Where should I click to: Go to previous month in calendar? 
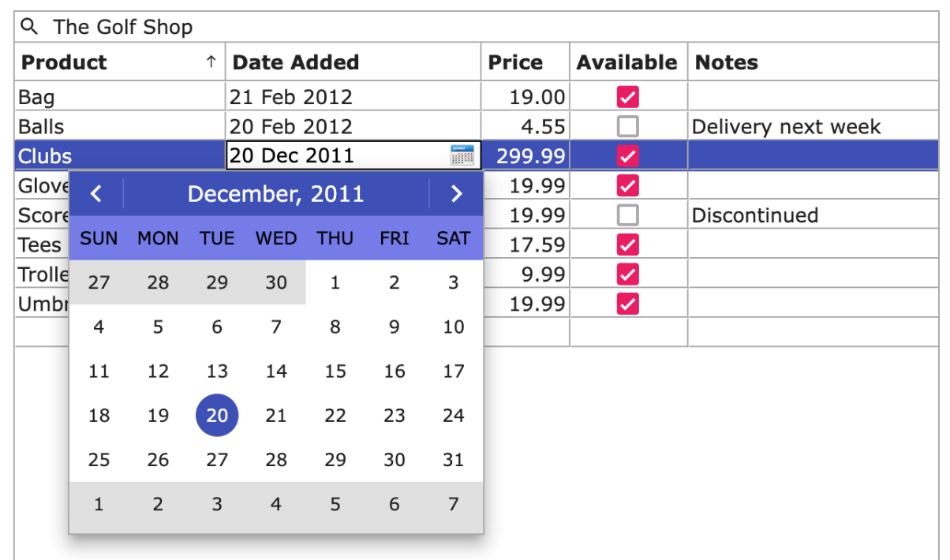click(95, 194)
